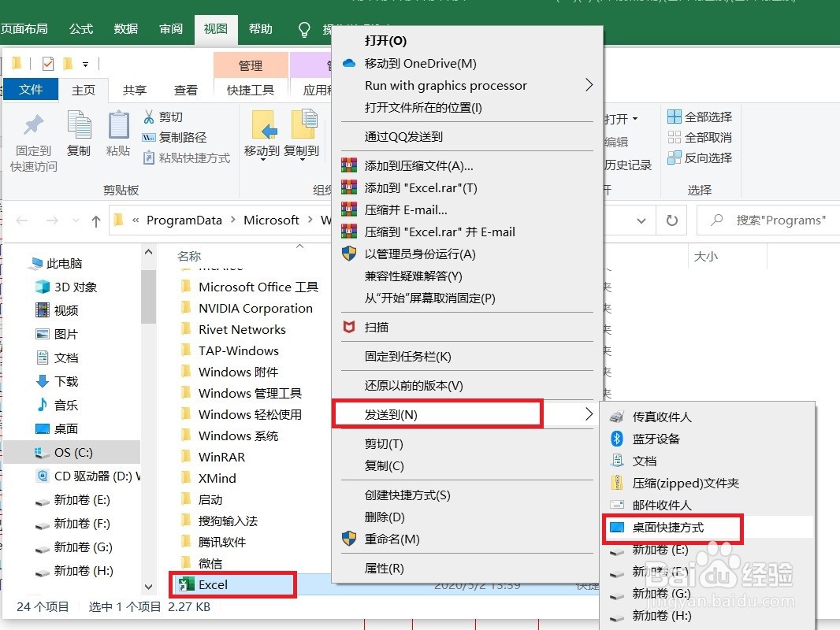Click the Copy Path icon
The width and height of the screenshot is (840, 630).
click(149, 138)
